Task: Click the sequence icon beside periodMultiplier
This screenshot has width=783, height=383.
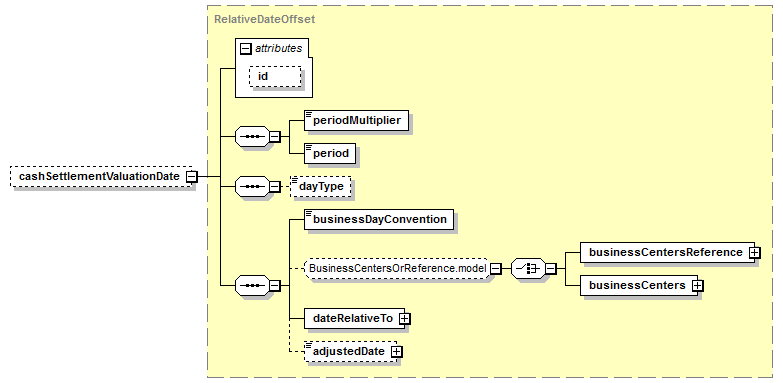Action: tap(252, 136)
